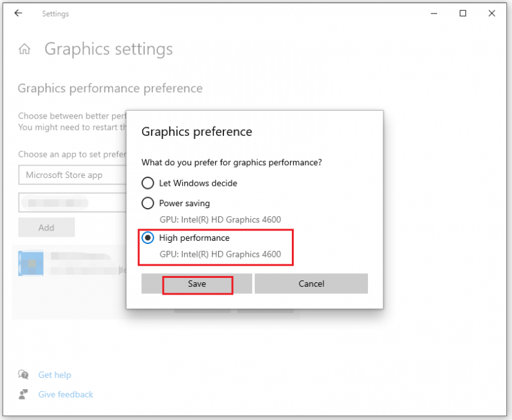
Task: Choose the Power saving radio option
Action: 148,203
